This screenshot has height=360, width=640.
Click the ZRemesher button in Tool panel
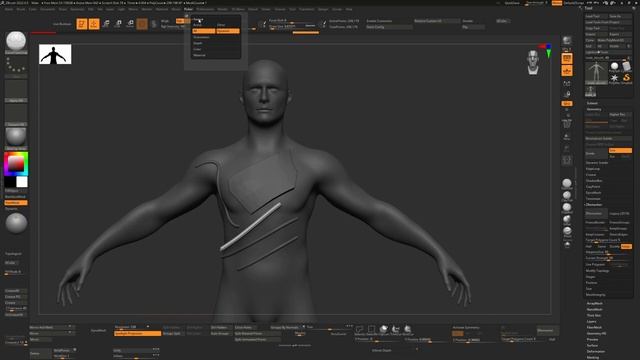597,213
